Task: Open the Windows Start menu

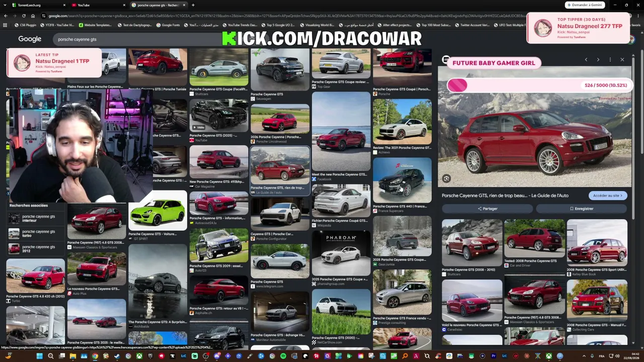Action: pyautogui.click(x=39, y=356)
